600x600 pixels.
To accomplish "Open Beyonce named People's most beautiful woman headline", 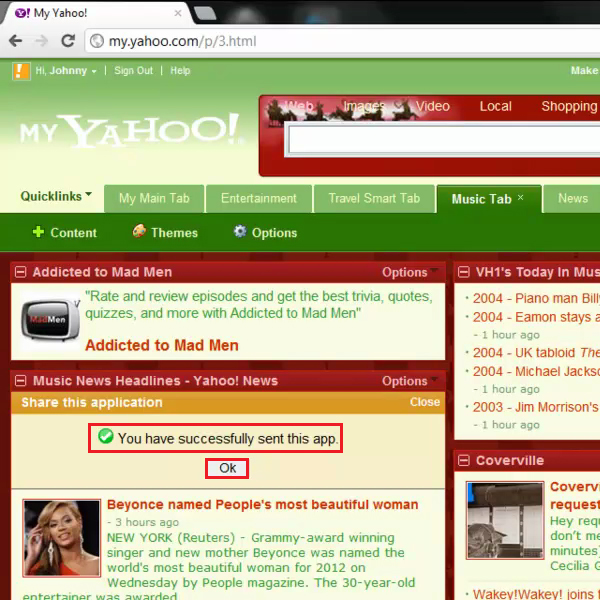I will point(262,504).
